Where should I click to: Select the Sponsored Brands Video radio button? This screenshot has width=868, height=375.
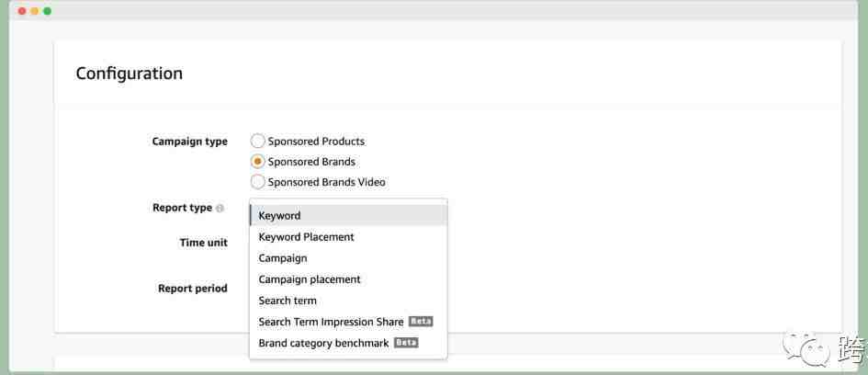257,182
